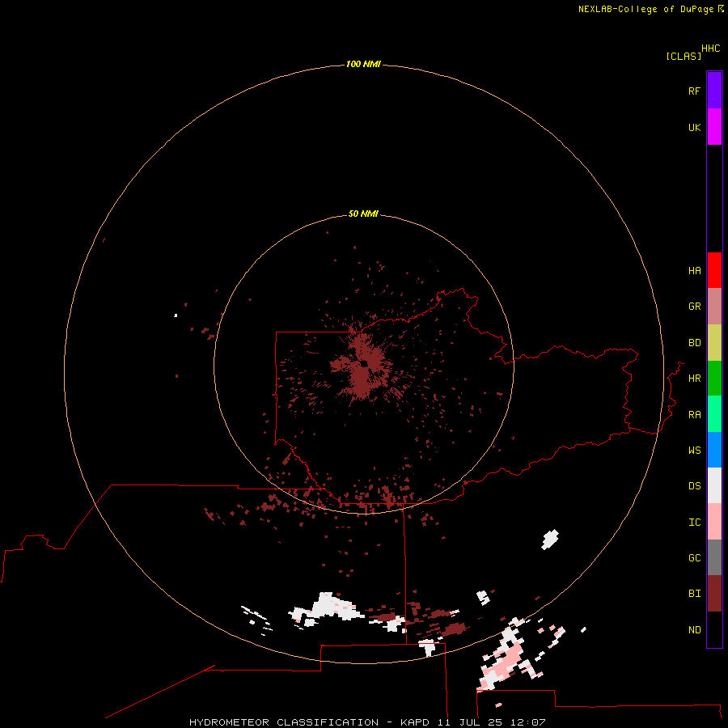Click the BD legend label
Viewport: 728px width, 728px height.
694,343
